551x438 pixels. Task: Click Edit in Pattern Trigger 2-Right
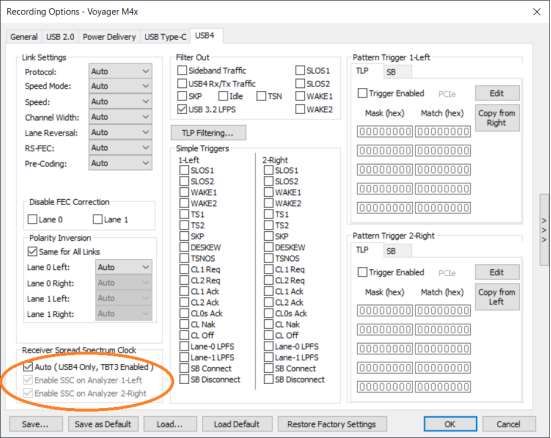tap(497, 272)
